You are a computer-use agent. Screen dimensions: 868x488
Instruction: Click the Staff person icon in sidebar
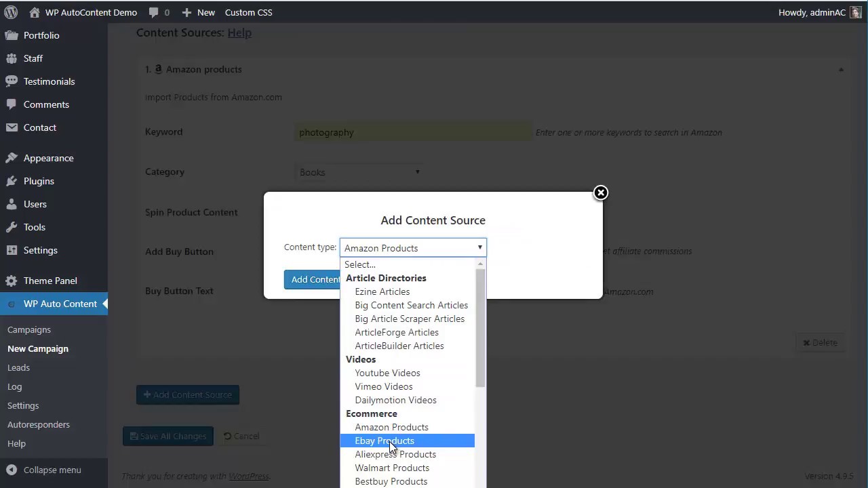pos(12,58)
